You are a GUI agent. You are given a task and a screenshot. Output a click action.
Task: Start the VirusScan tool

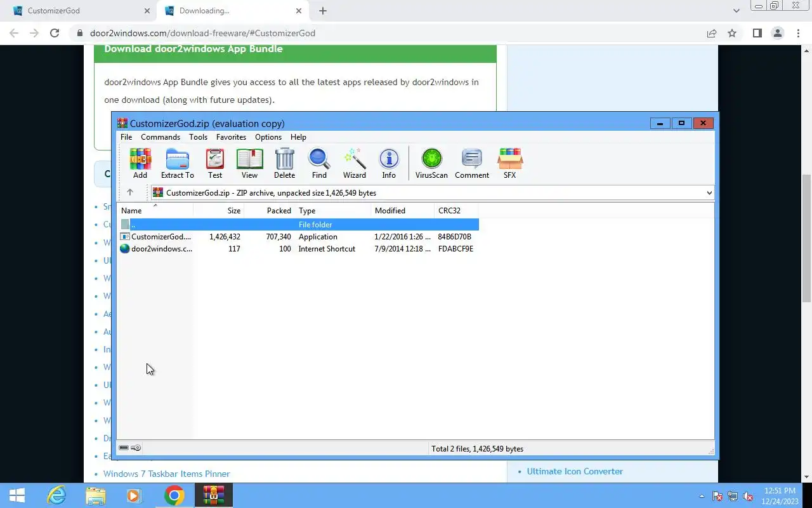431,163
